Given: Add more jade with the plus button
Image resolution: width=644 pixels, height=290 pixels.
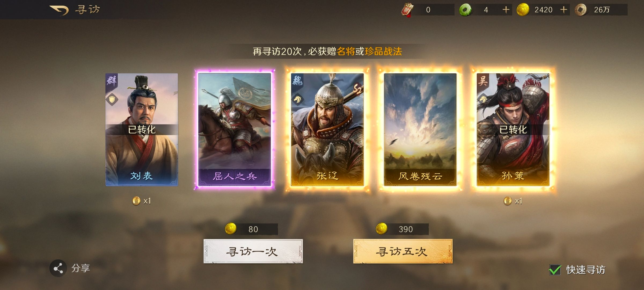Looking at the screenshot, I should pyautogui.click(x=506, y=10).
